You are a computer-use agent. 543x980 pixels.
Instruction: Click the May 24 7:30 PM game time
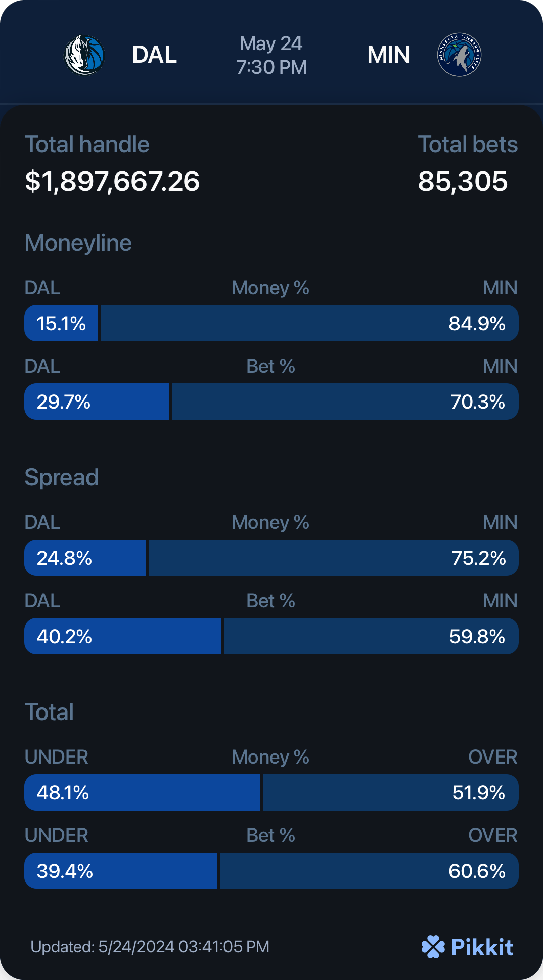(x=271, y=55)
